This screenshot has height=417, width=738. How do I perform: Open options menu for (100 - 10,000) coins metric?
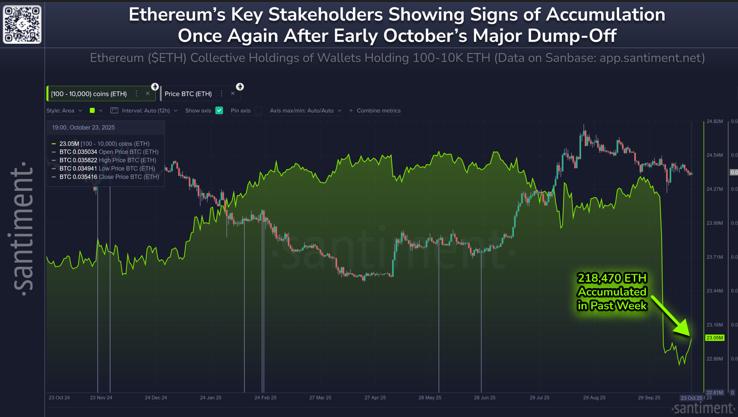(x=137, y=94)
